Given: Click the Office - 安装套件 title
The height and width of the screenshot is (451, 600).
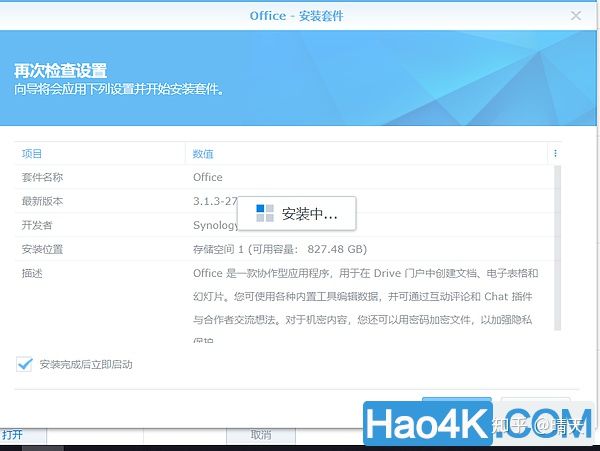Looking at the screenshot, I should 297,16.
